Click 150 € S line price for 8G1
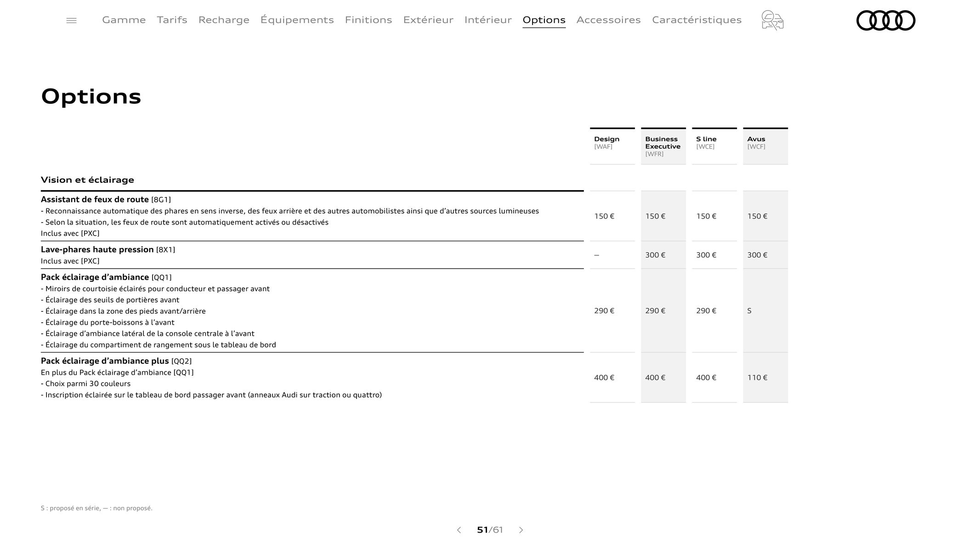980x551 pixels. tap(706, 216)
